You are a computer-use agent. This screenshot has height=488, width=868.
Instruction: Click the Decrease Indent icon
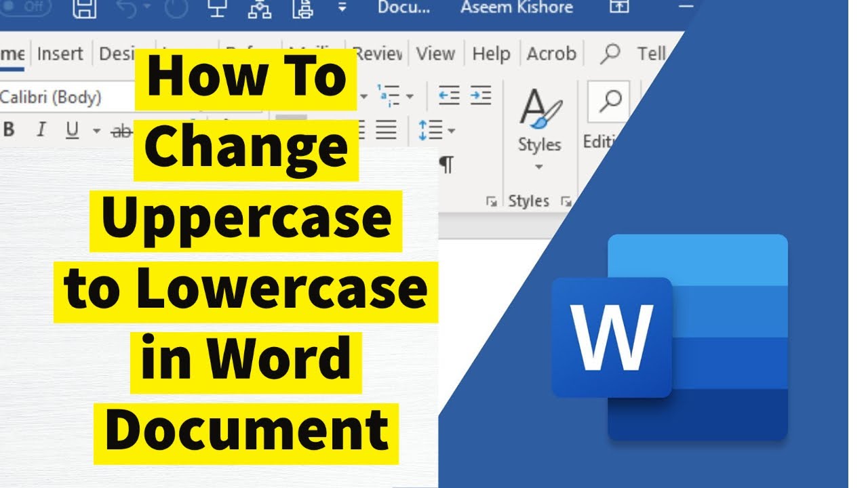[449, 96]
